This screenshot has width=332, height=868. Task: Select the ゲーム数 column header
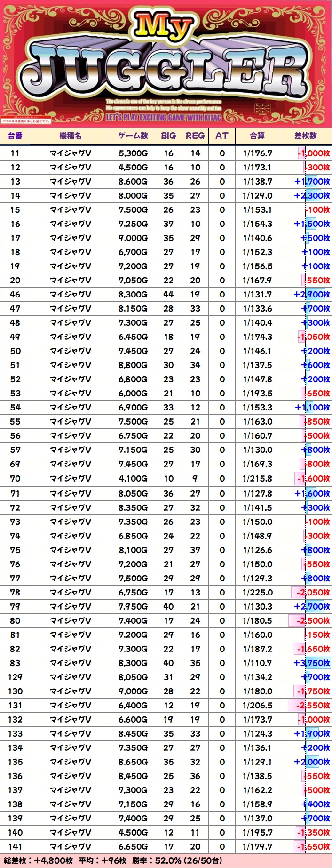(133, 136)
